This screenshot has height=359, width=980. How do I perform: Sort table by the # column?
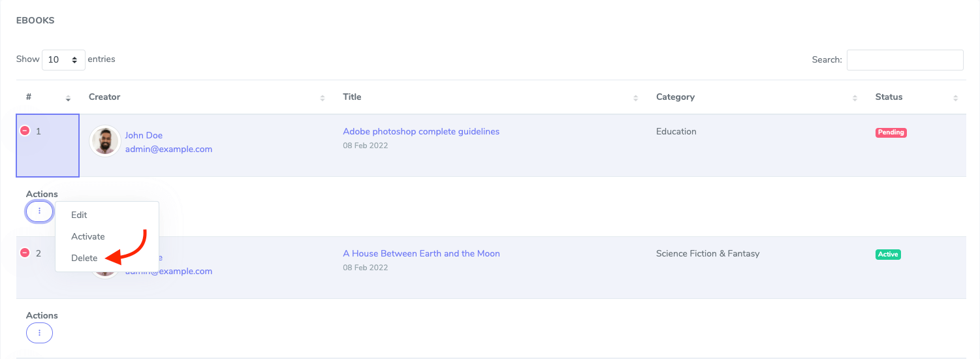[x=68, y=98]
